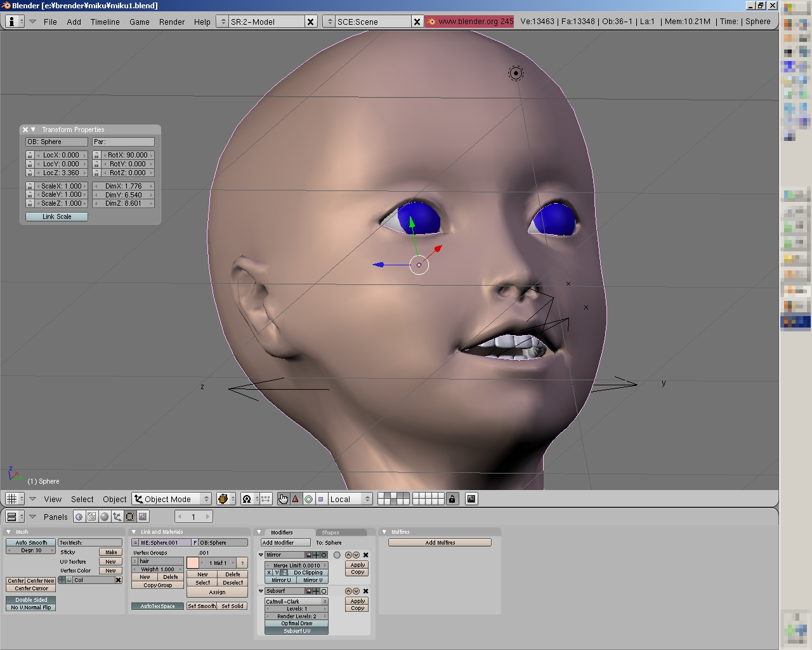The image size is (812, 650).
Task: Open the Catmull-Clark subdivision type dropdown
Action: coord(296,601)
